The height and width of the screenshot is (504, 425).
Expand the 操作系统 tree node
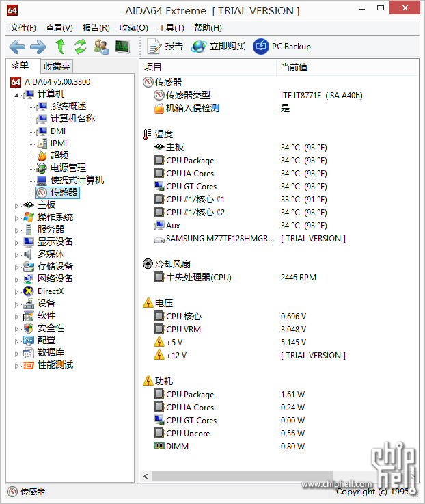coord(16,218)
